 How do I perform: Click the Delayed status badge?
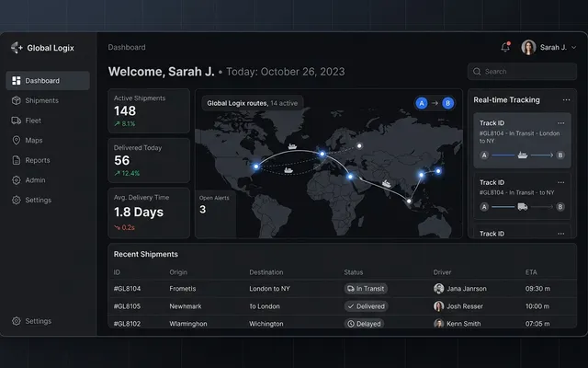coord(364,324)
